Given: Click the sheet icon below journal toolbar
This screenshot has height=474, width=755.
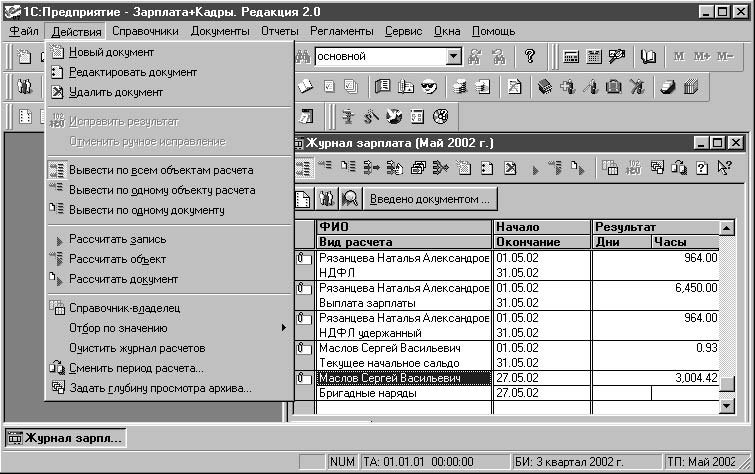Looking at the screenshot, I should (303, 199).
